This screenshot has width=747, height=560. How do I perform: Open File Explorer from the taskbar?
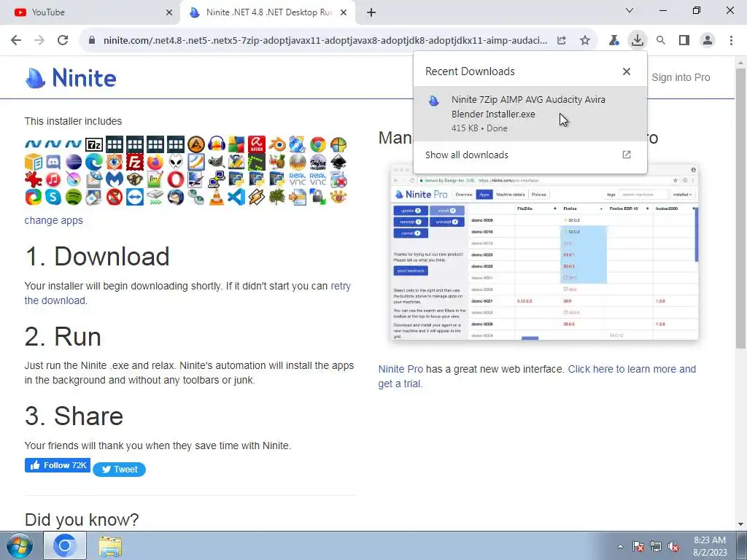pyautogui.click(x=110, y=546)
